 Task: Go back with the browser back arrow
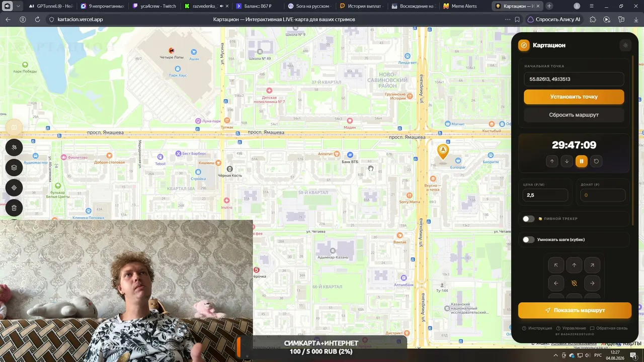click(x=8, y=20)
